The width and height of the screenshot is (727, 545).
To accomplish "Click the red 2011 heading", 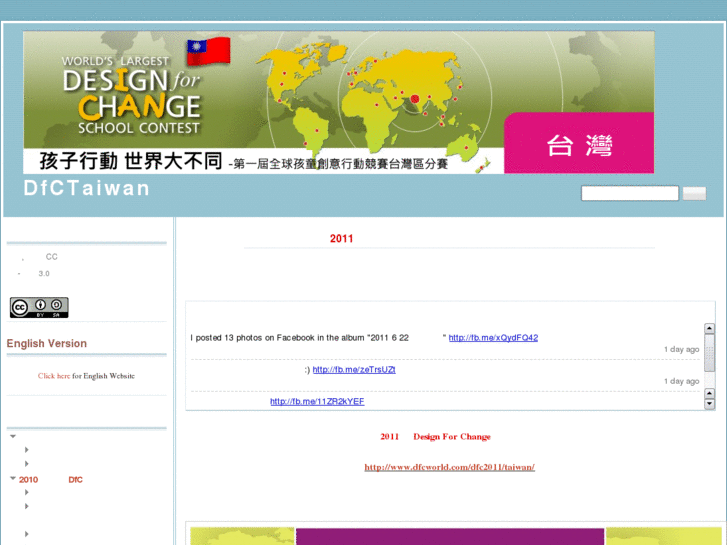I will click(x=341, y=238).
